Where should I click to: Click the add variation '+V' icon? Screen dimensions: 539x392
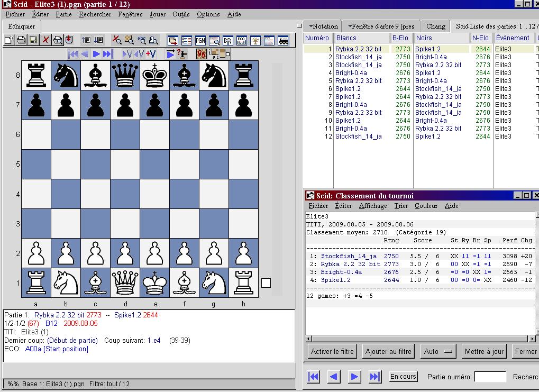tap(150, 54)
